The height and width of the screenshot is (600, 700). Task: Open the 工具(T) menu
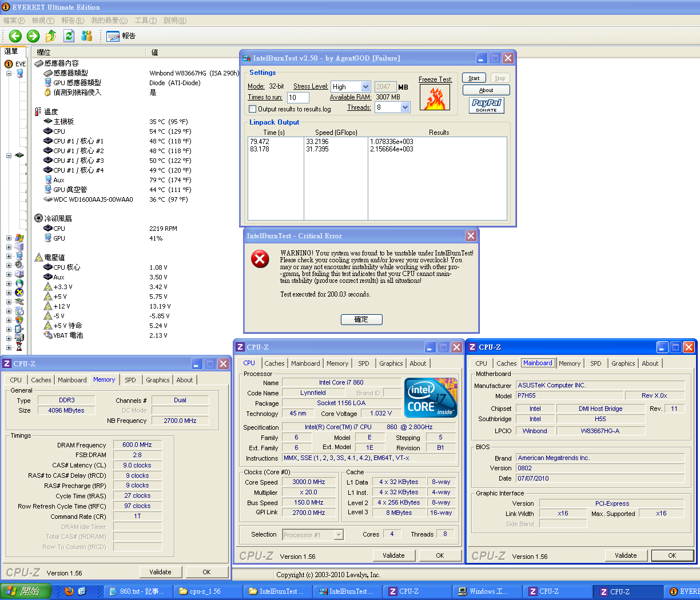(145, 21)
